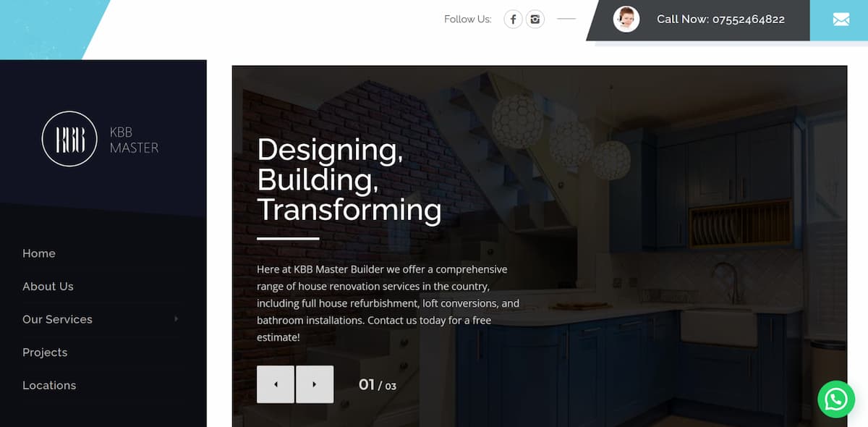Click the KBB Master Builder description paragraph

[x=388, y=303]
